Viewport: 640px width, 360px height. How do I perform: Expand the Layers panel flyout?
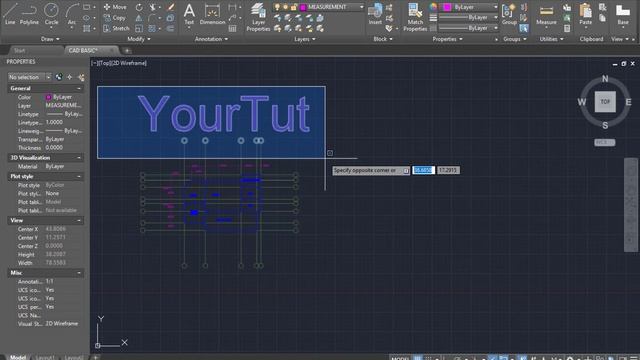305,39
